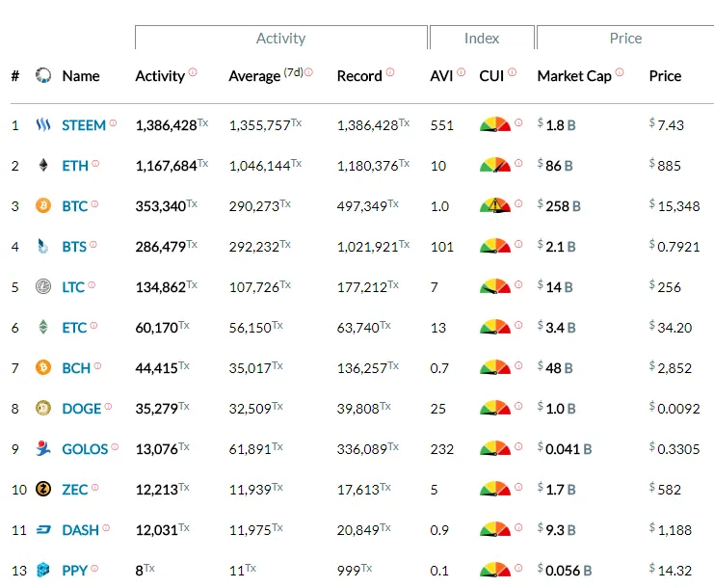Open the PPY coin link

pyautogui.click(x=75, y=571)
